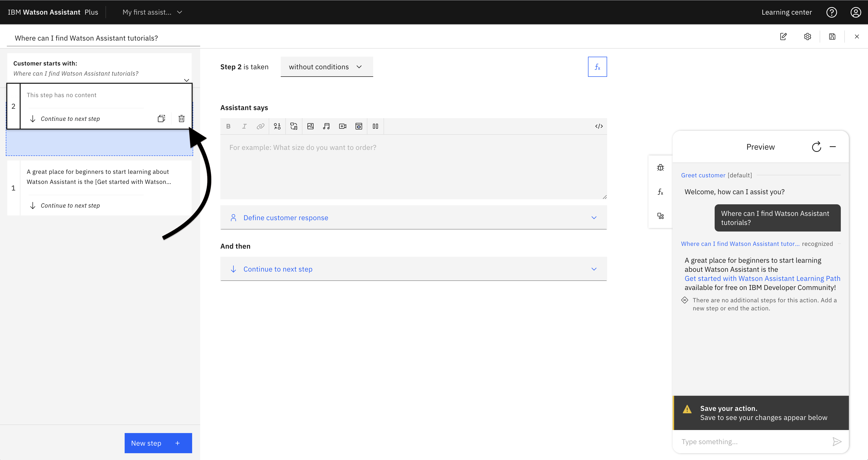The width and height of the screenshot is (868, 460).
Task: Open the preview variable values fx icon
Action: (661, 192)
